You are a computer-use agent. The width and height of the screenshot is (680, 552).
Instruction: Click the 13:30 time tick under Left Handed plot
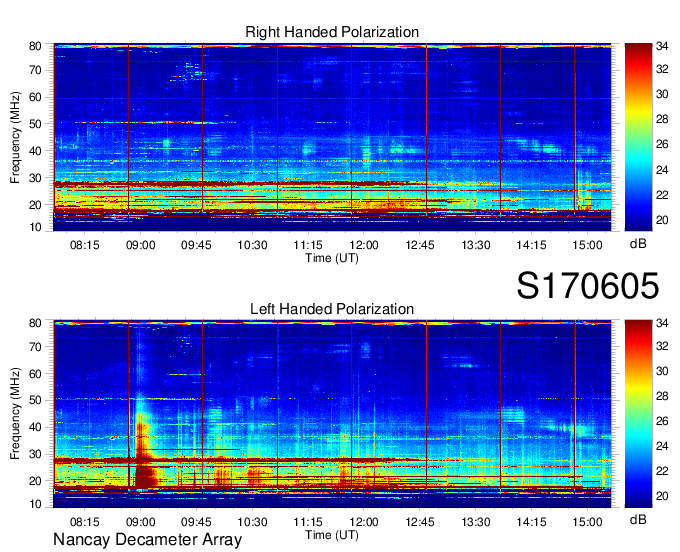tap(476, 522)
